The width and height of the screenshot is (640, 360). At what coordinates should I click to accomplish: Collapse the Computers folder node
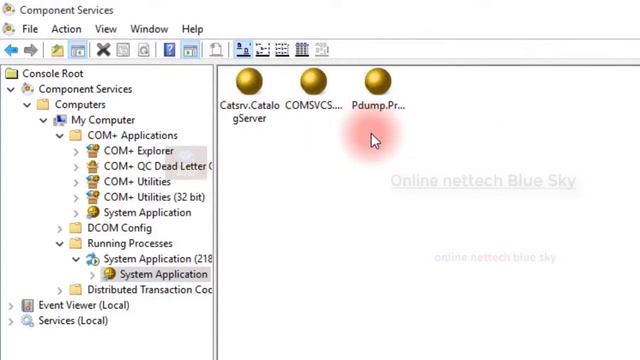pos(27,105)
